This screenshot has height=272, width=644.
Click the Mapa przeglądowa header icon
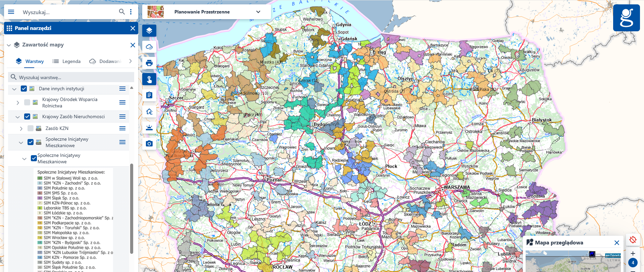pos(530,242)
